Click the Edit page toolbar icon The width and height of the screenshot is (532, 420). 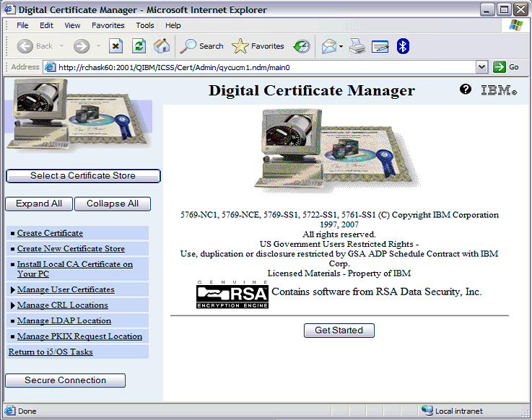click(380, 46)
